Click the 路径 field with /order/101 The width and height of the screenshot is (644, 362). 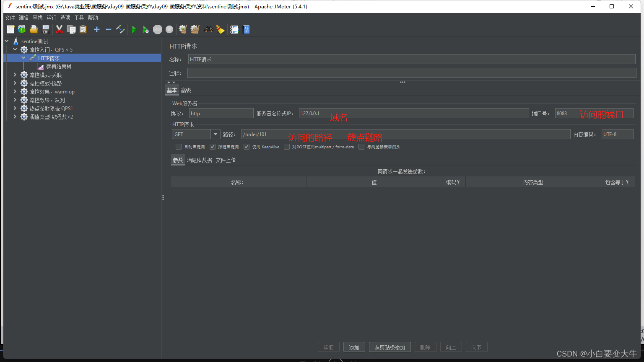[x=406, y=134]
